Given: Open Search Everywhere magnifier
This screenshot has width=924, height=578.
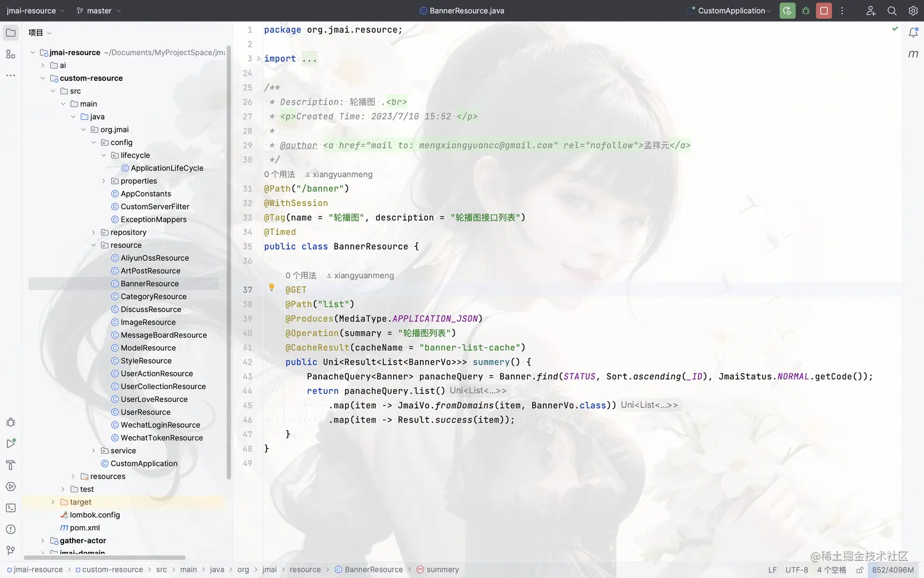Looking at the screenshot, I should pos(892,10).
